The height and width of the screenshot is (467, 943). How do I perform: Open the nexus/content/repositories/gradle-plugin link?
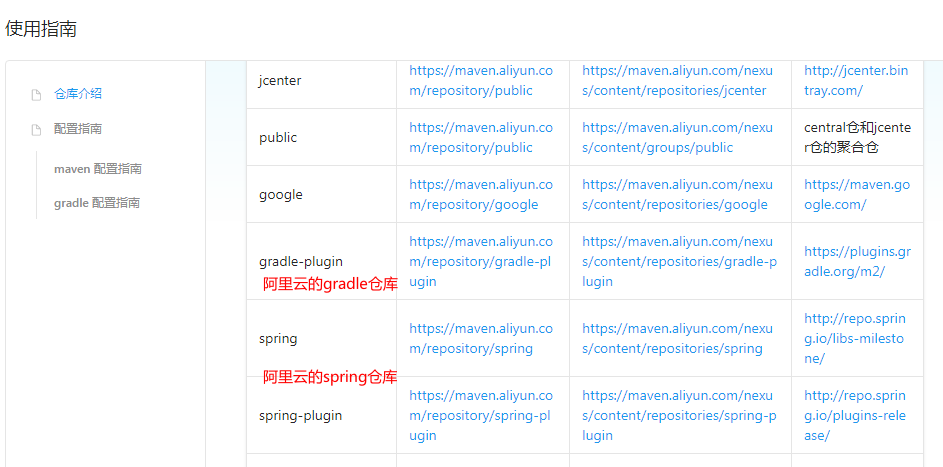point(680,261)
